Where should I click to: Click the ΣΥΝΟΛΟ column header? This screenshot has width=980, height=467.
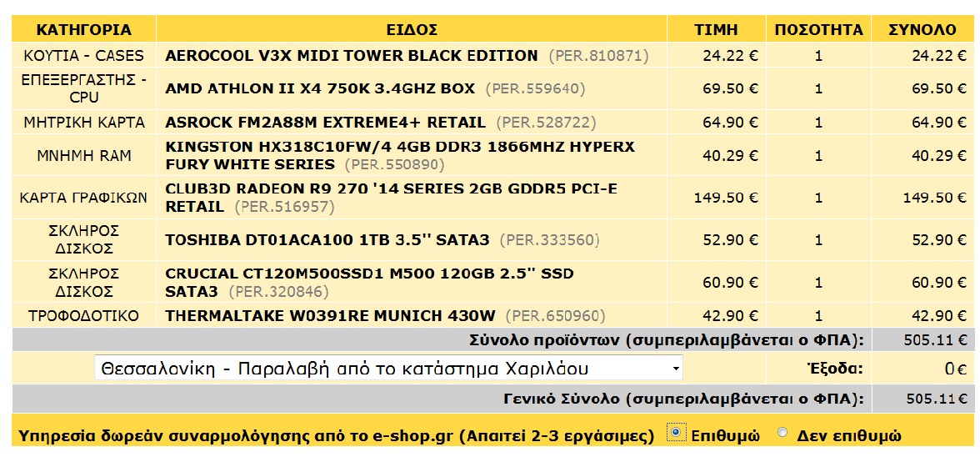922,29
